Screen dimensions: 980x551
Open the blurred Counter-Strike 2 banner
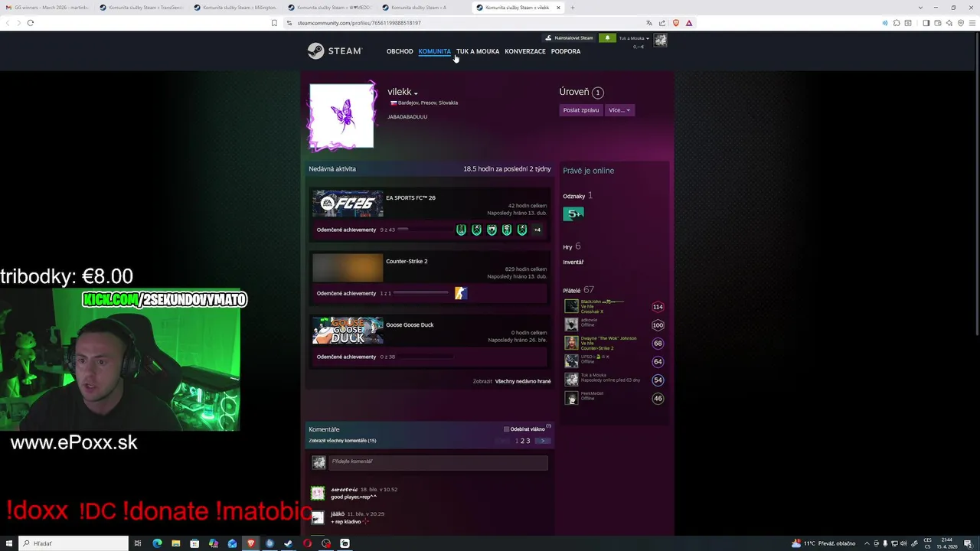(348, 268)
